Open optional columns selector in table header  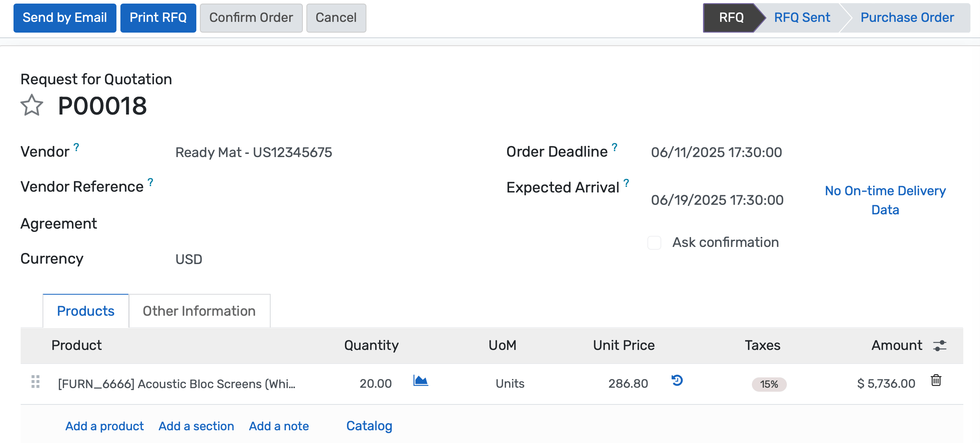click(939, 346)
